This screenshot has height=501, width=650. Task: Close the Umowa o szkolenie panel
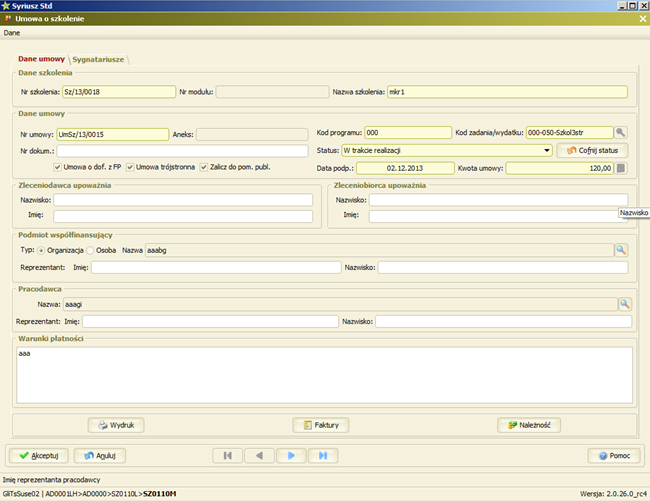[x=643, y=19]
